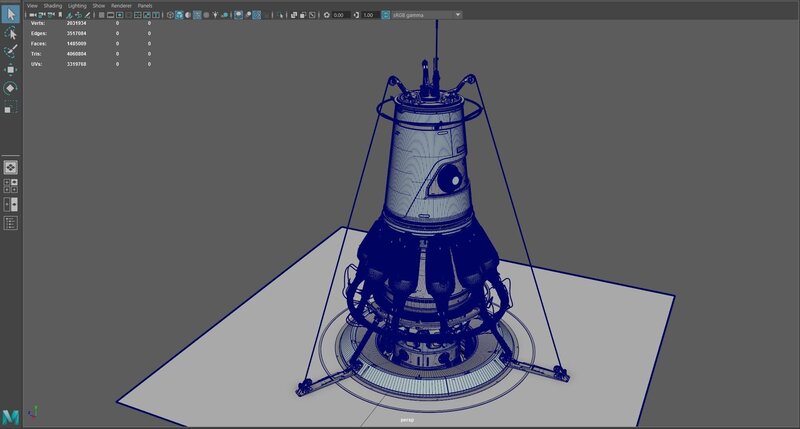Open the Outliner panel layout icon

[11, 223]
